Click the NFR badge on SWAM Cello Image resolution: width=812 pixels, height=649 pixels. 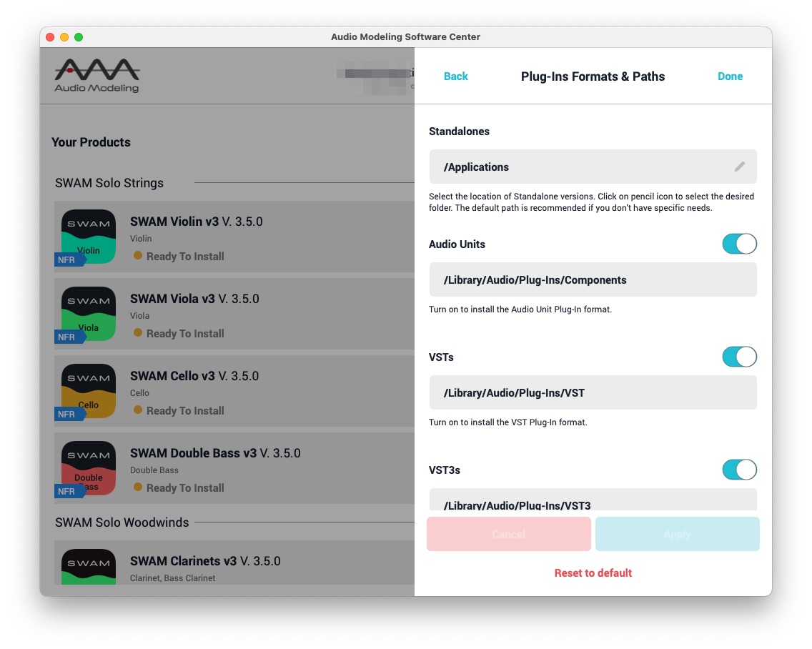pos(69,414)
